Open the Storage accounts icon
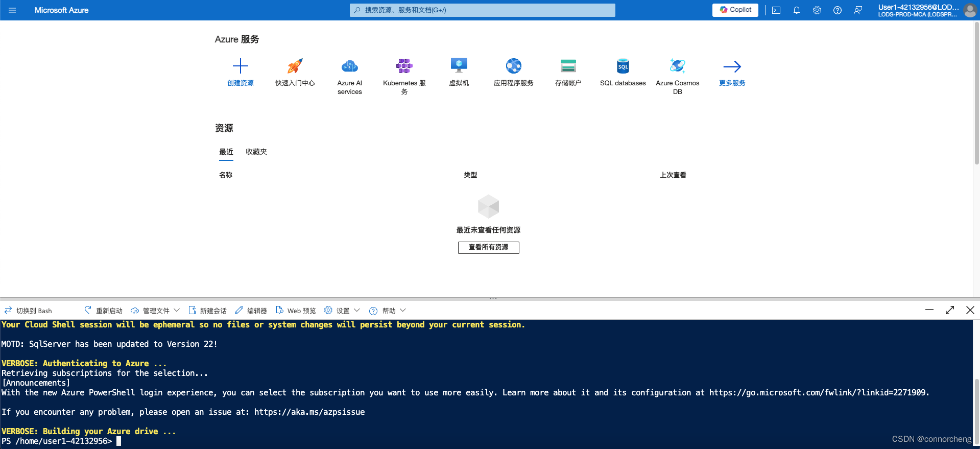The image size is (980, 449). click(x=568, y=66)
